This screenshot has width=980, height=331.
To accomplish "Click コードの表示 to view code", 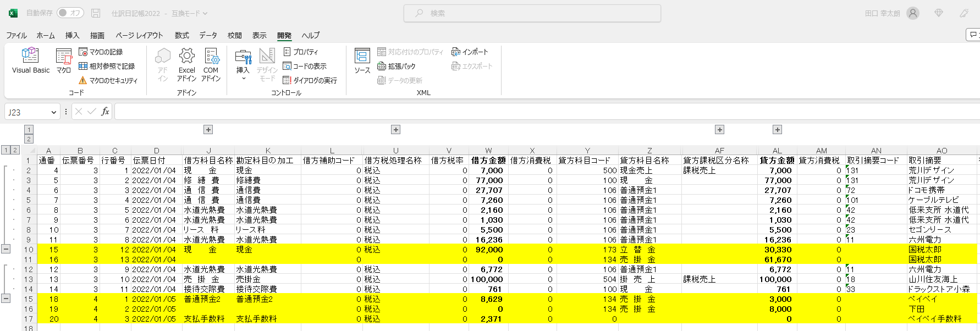I will tap(305, 66).
